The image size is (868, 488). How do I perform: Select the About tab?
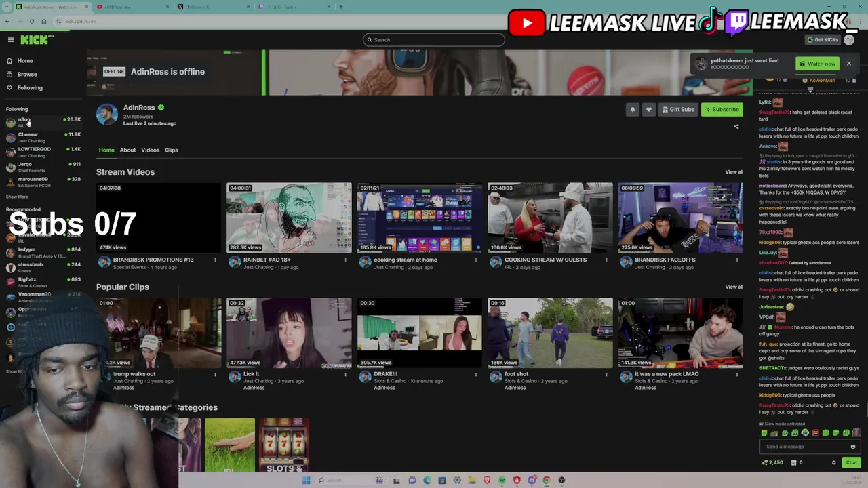(x=127, y=150)
